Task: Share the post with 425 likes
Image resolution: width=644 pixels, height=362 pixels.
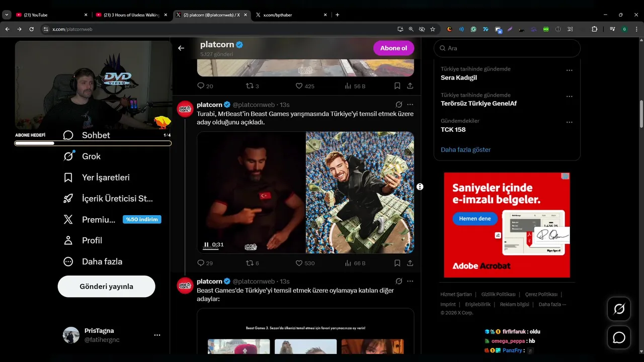Action: 410,86
